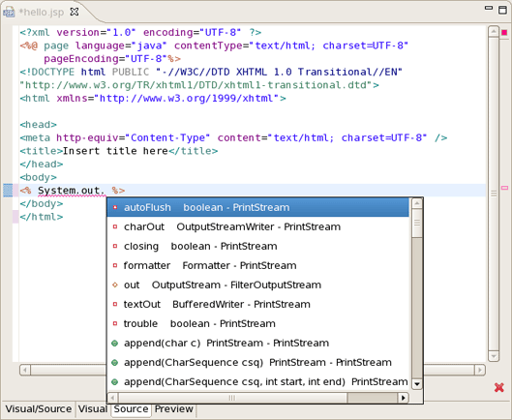This screenshot has width=512, height=420.
Task: Click the xhtml1-transitional.dtd URL line
Action: [x=199, y=85]
